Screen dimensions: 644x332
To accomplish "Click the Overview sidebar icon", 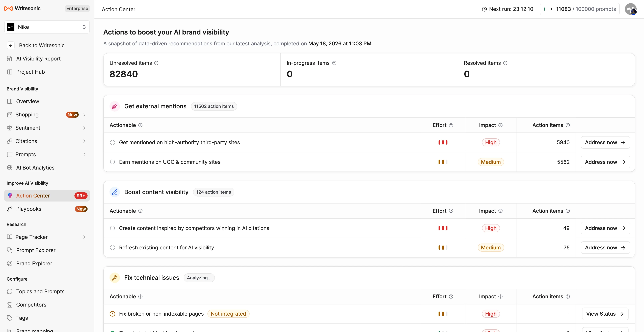I will click(x=10, y=101).
